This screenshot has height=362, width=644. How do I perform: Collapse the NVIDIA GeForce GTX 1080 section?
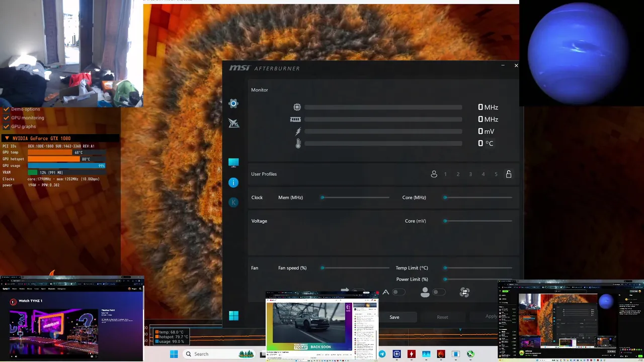[x=7, y=138]
